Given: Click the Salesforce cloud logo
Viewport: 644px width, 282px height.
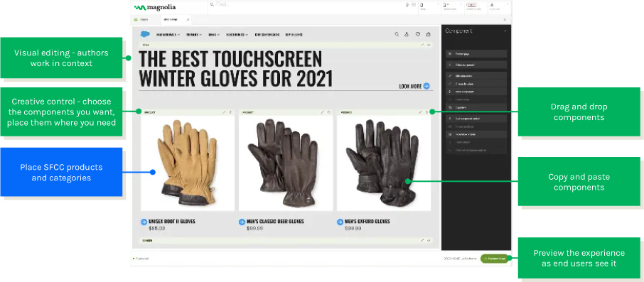Looking at the screenshot, I should [x=145, y=35].
